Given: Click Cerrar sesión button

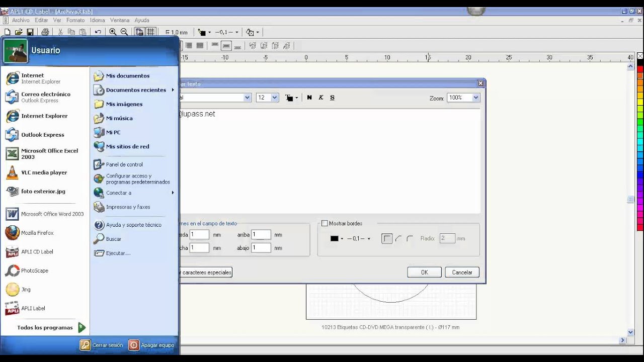Looking at the screenshot, I should point(102,345).
